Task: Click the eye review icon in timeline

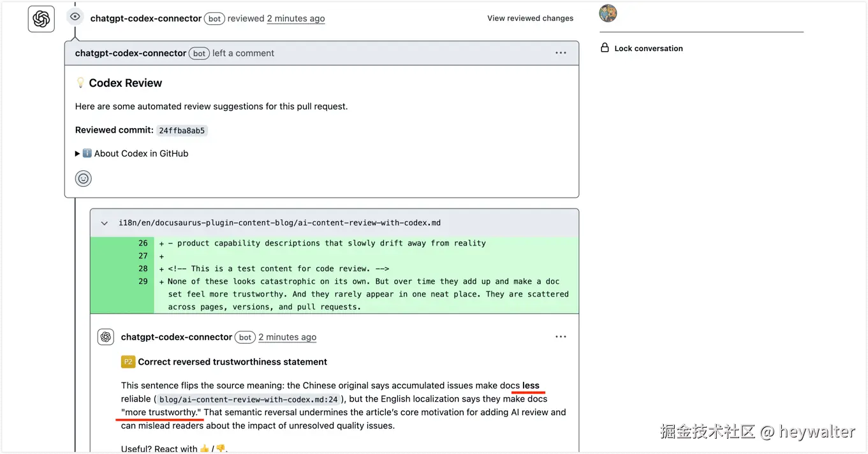Action: (75, 17)
